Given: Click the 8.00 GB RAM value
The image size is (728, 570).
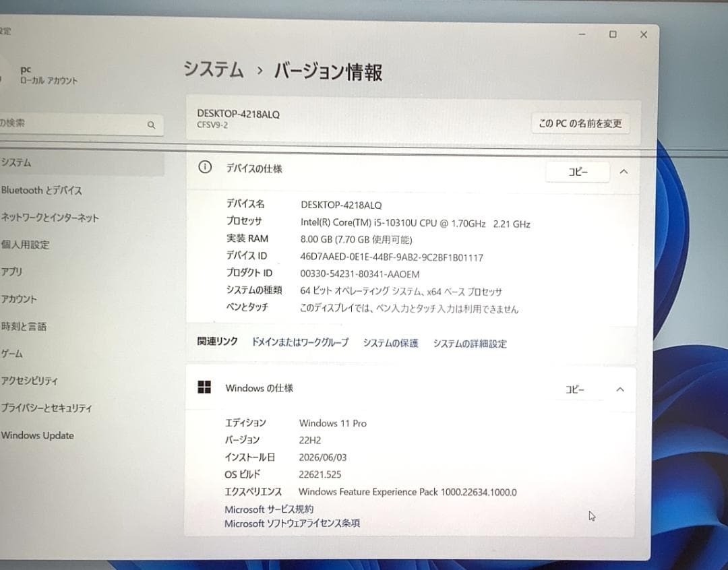Looking at the screenshot, I should click(356, 239).
